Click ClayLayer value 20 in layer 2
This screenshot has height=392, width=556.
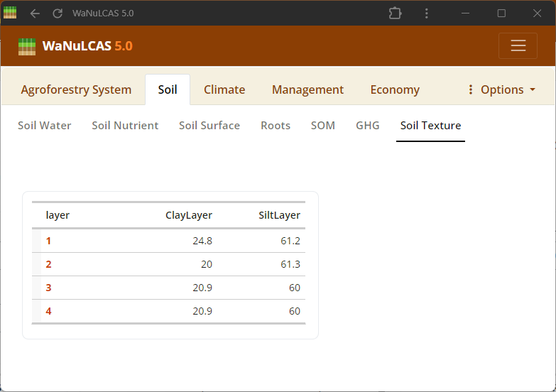tap(207, 264)
